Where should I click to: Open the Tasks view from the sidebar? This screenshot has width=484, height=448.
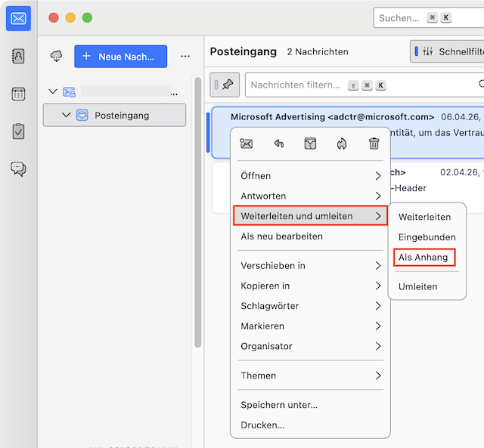pos(18,131)
